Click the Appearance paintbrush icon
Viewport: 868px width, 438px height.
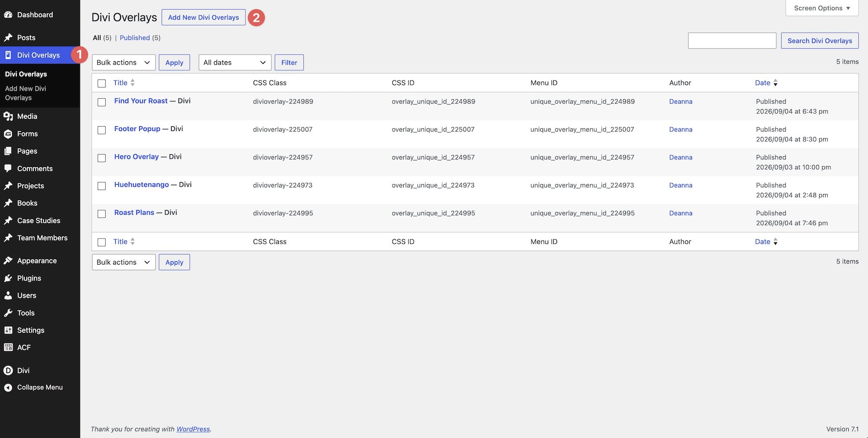pos(8,261)
